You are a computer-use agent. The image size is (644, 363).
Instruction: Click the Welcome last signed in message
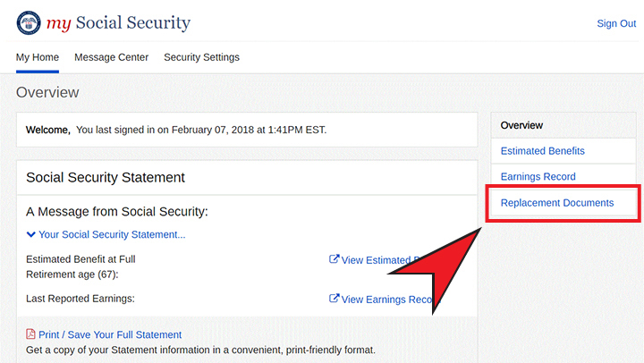click(176, 130)
